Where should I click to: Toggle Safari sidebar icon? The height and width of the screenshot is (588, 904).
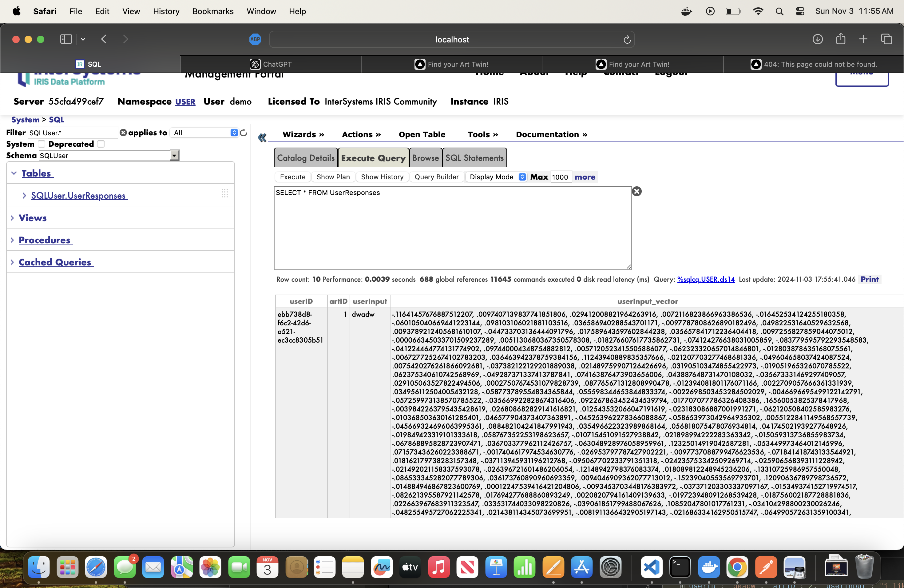point(66,39)
